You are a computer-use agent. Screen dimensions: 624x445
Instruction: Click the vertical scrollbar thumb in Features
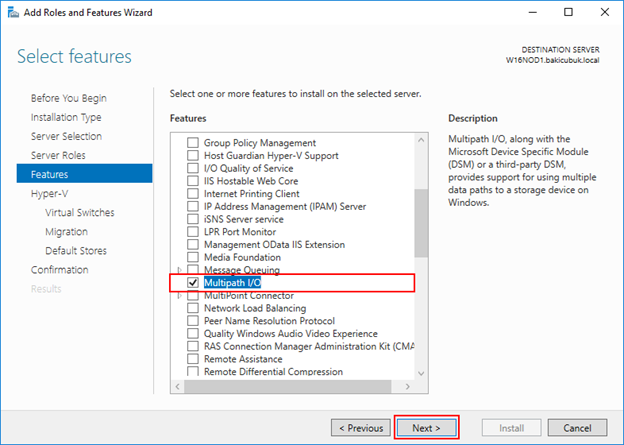[421, 223]
